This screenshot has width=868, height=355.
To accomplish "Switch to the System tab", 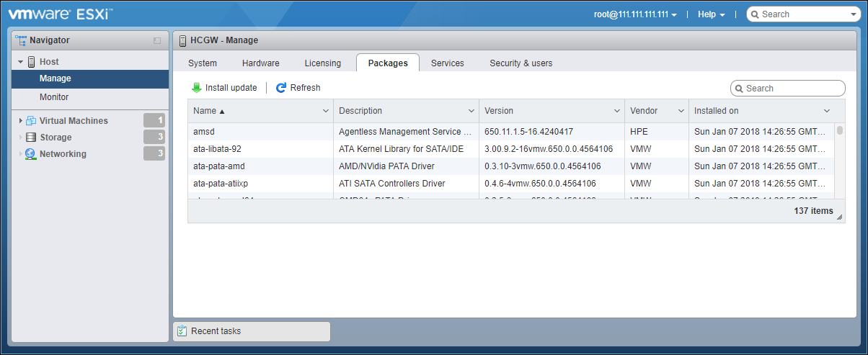I will (x=203, y=63).
